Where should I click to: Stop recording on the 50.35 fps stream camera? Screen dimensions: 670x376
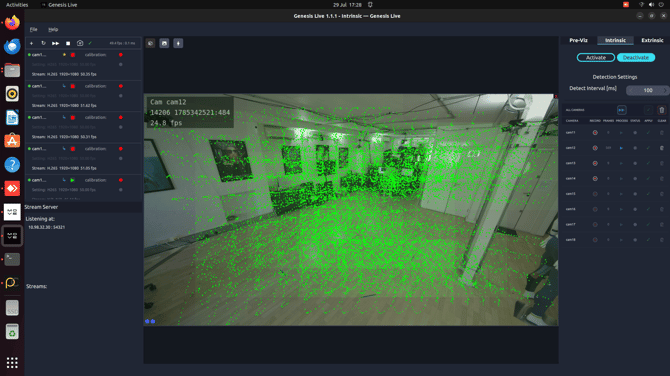[73, 55]
